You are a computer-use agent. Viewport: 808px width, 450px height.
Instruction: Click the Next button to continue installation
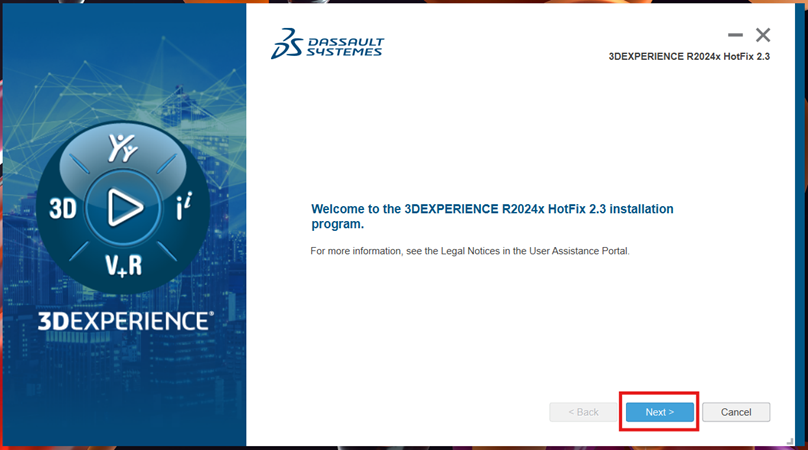click(660, 412)
